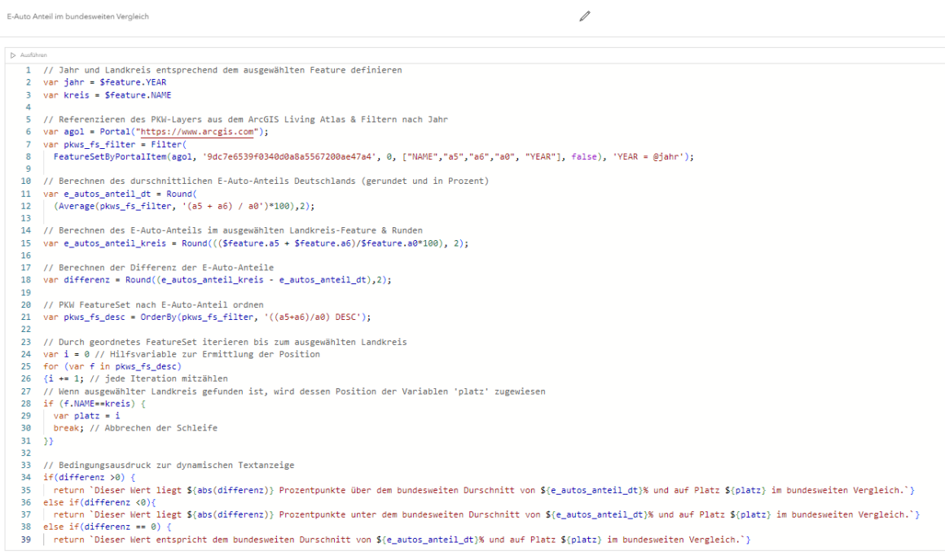Click the line starting 'var e_autos_anteil_kreis = Round'
This screenshot has width=945, height=560.
[256, 243]
